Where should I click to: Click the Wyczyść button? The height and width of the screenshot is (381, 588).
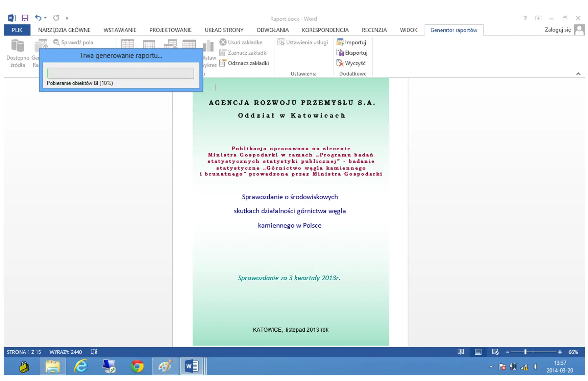point(351,63)
